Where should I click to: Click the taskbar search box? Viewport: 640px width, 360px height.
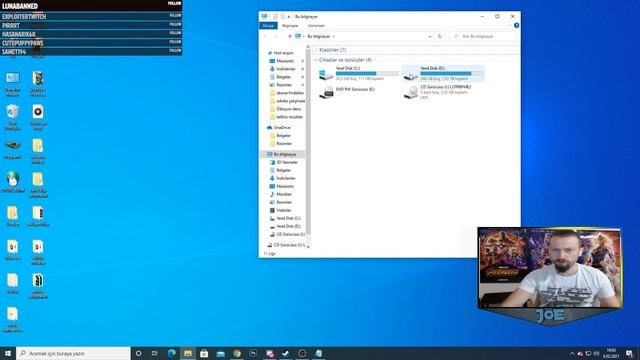coord(73,353)
